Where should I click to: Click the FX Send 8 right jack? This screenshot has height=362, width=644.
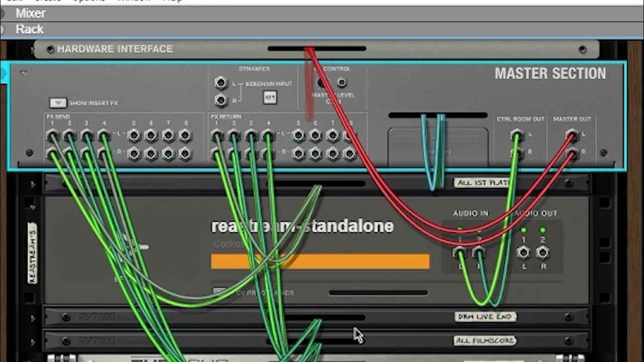click(x=185, y=154)
